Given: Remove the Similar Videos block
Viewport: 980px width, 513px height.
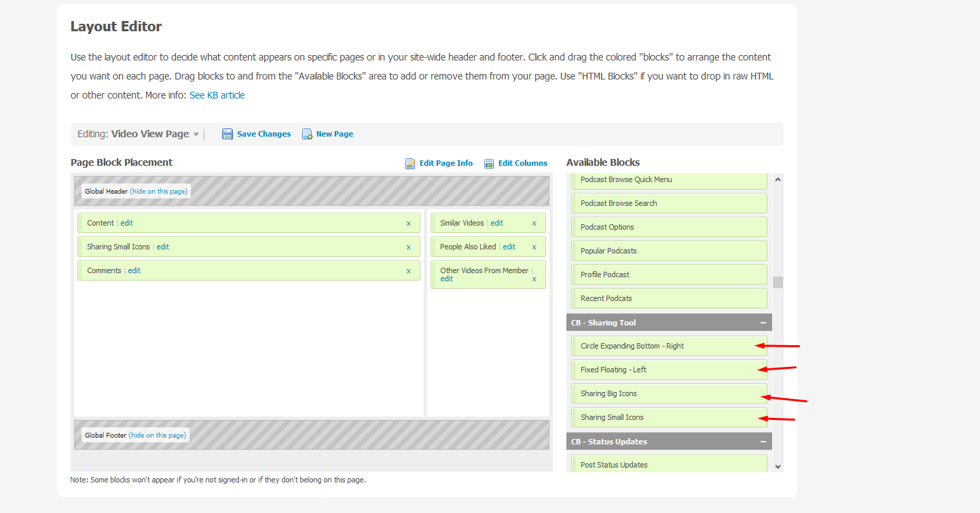Looking at the screenshot, I should (534, 223).
